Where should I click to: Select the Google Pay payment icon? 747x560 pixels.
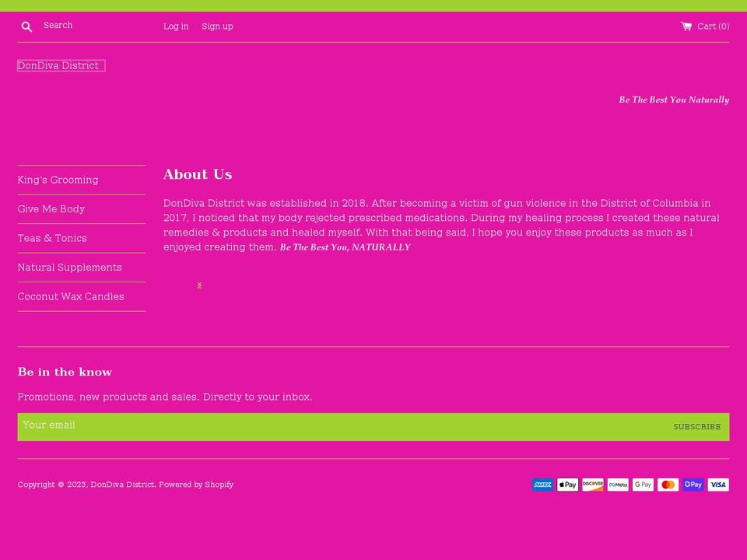click(644, 485)
